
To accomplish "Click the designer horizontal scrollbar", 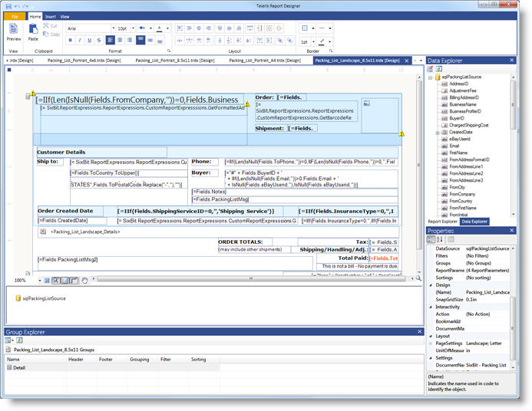I will point(251,279).
